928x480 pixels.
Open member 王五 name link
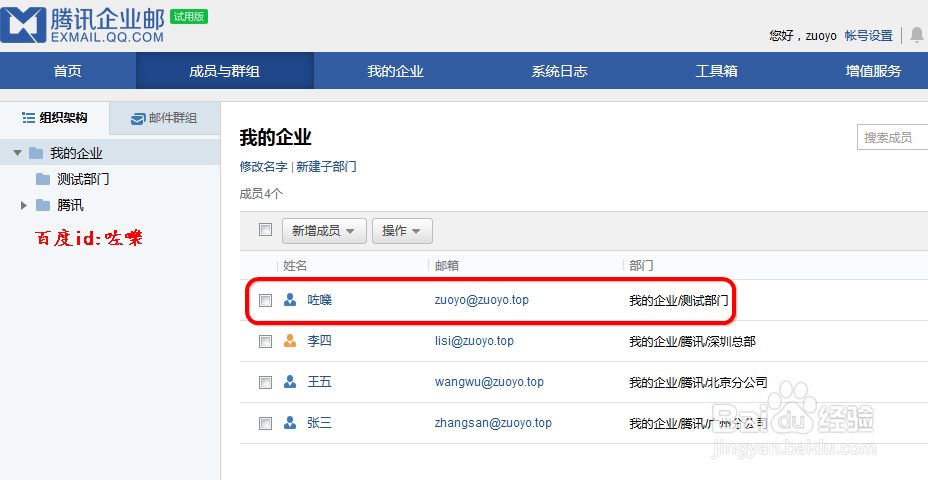320,382
